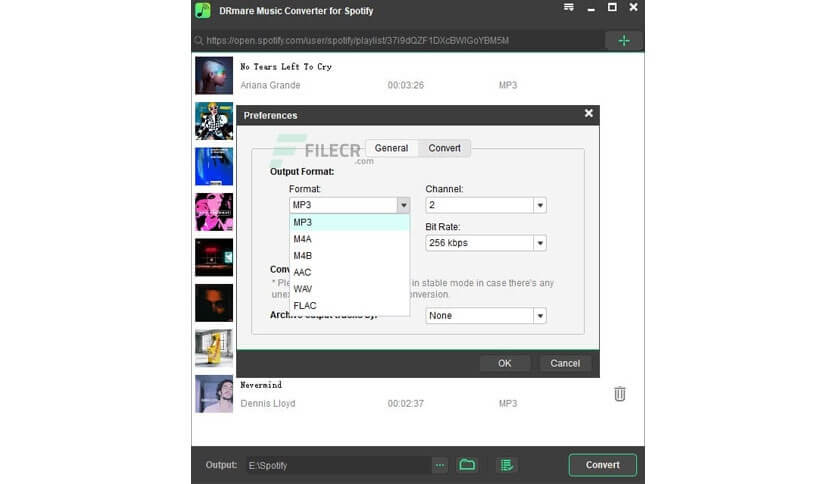Select AAC from the format list
This screenshot has width=836, height=484.
point(349,272)
